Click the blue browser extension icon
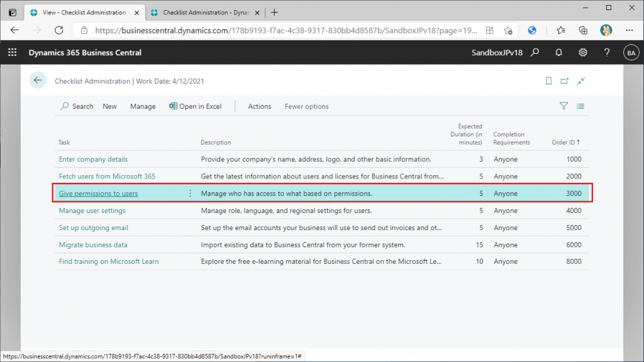 tap(532, 30)
